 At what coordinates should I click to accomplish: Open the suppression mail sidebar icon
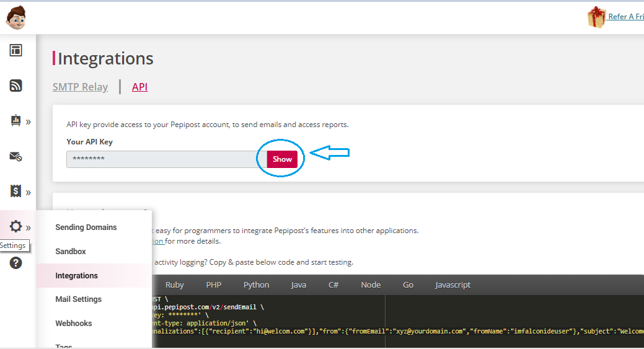point(15,156)
